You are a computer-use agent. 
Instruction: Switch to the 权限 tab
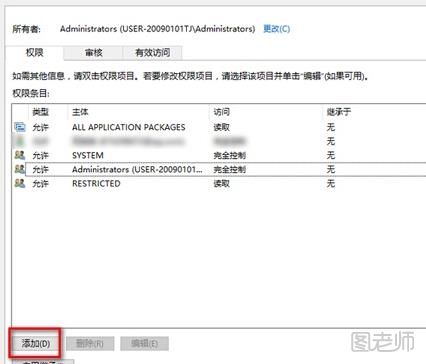click(35, 53)
